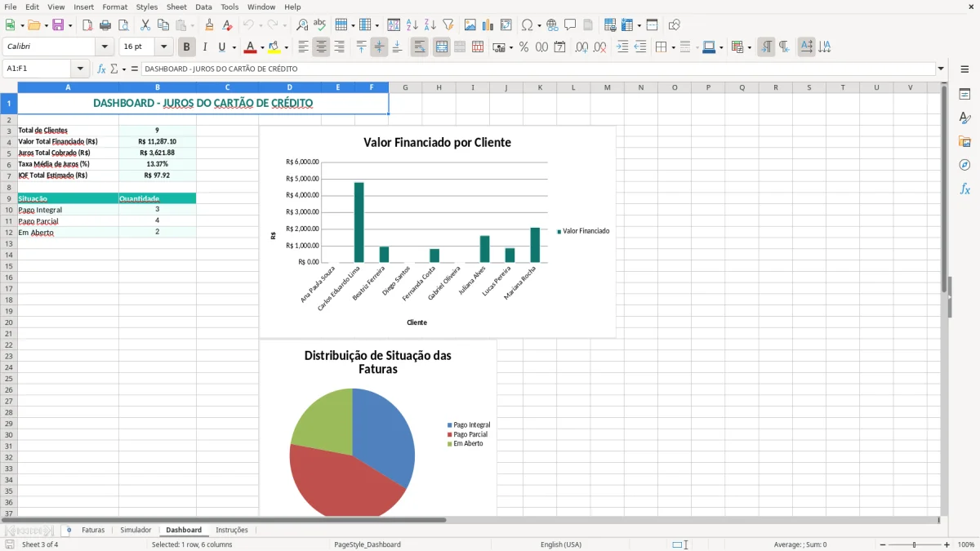Image resolution: width=980 pixels, height=551 pixels.
Task: Open the Function Wizard fx icon
Action: click(101, 69)
